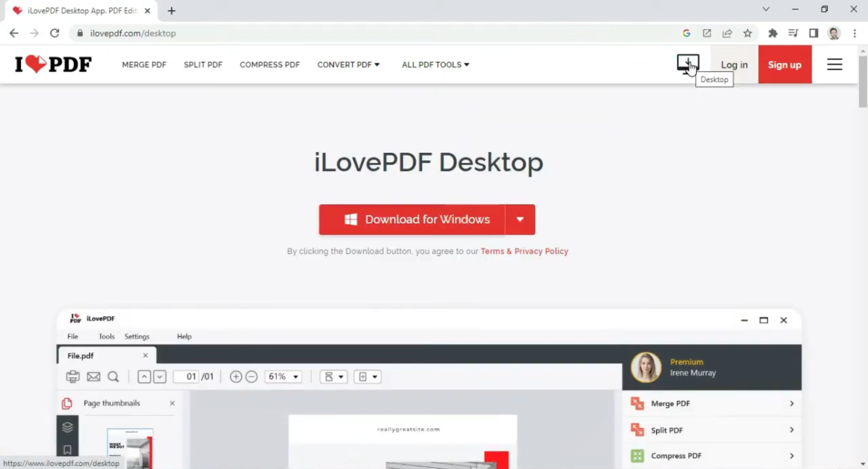Click the Page thumbnails panel icon
The image size is (868, 469).
coord(67,403)
